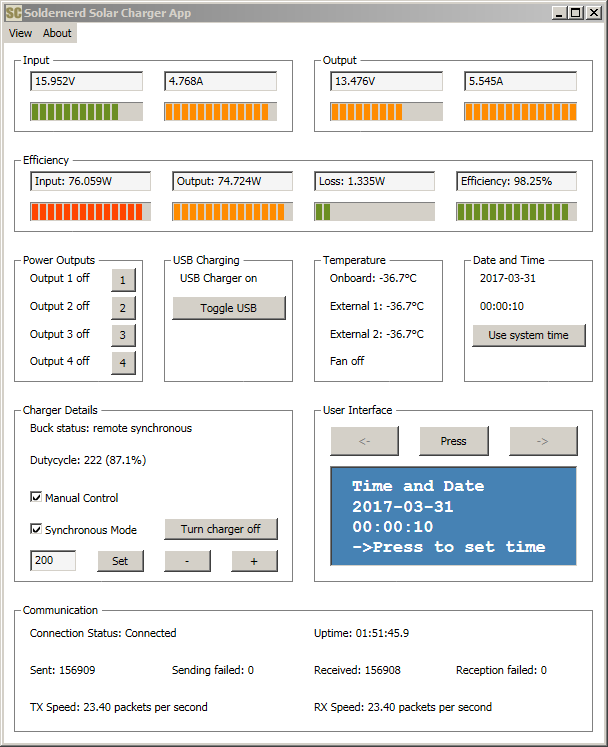The width and height of the screenshot is (608, 747).
Task: Open the View menu
Action: [20, 33]
